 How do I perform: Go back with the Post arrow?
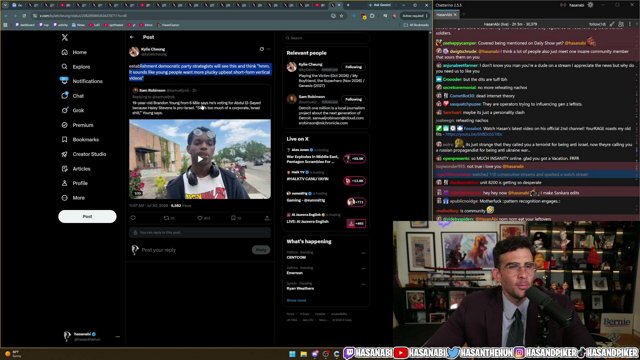coord(132,37)
